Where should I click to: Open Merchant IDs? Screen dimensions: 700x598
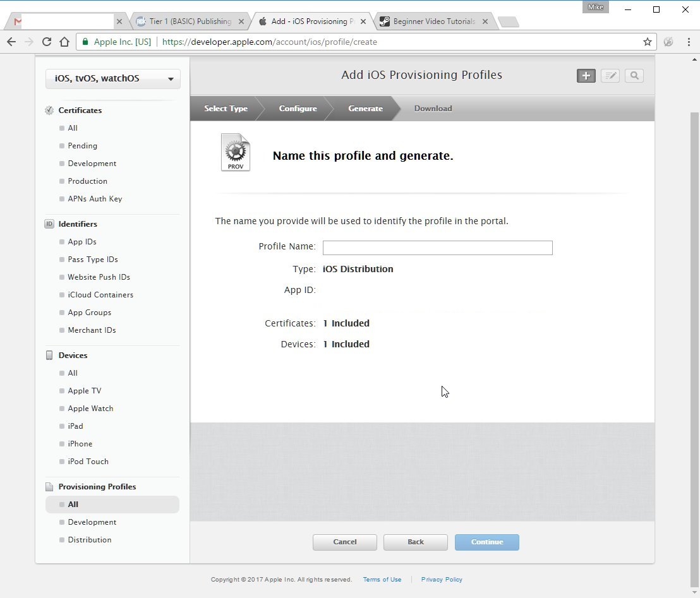(92, 330)
